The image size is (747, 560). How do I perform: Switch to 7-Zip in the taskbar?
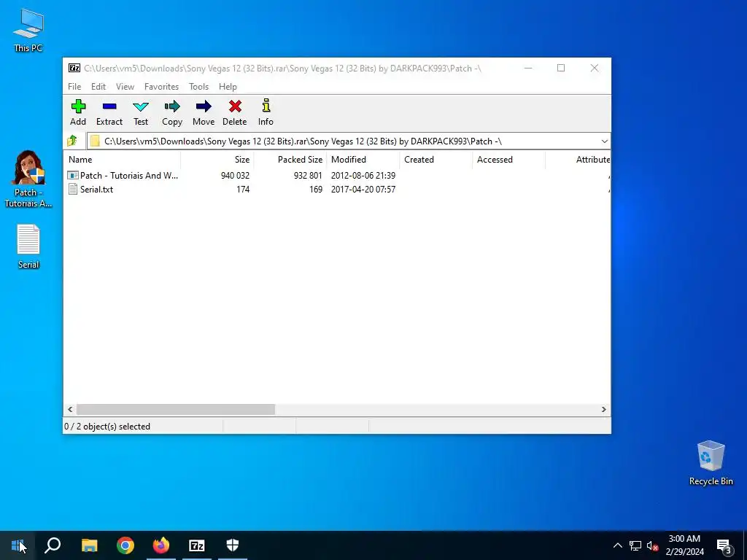[x=197, y=545]
